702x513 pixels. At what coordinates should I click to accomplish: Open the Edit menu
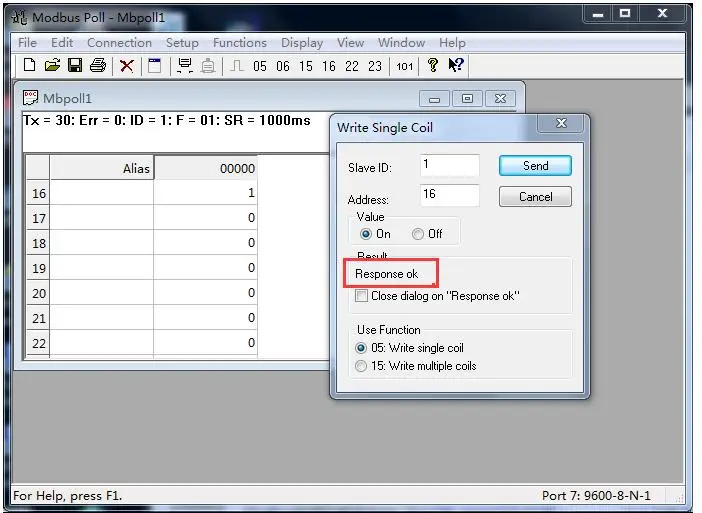pyautogui.click(x=62, y=43)
